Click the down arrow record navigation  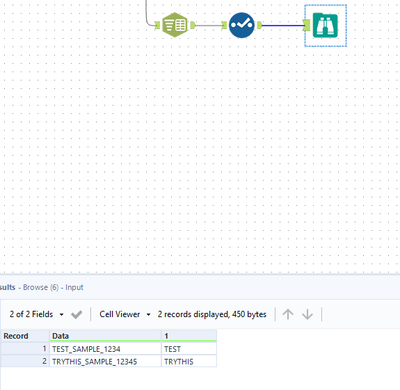point(307,314)
